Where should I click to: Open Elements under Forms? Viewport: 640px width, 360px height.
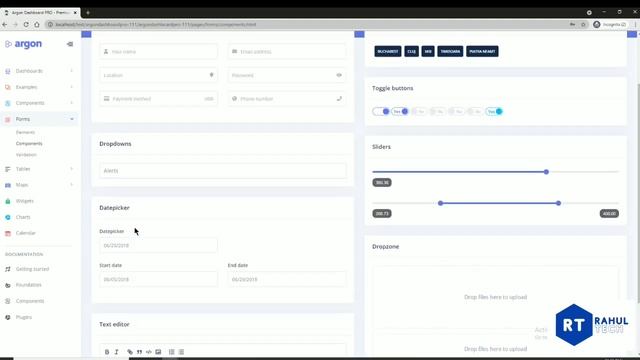25,132
